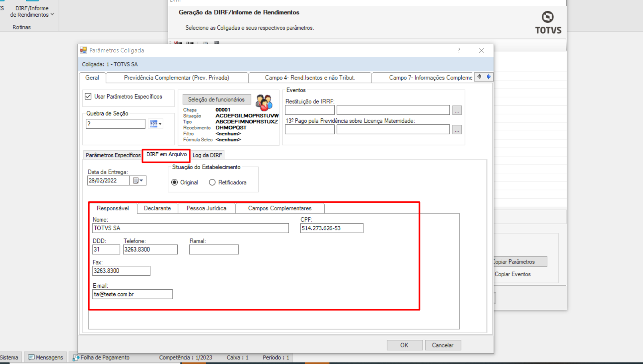Image resolution: width=643 pixels, height=364 pixels.
Task: Select the Retificadora radio button
Action: (x=212, y=182)
